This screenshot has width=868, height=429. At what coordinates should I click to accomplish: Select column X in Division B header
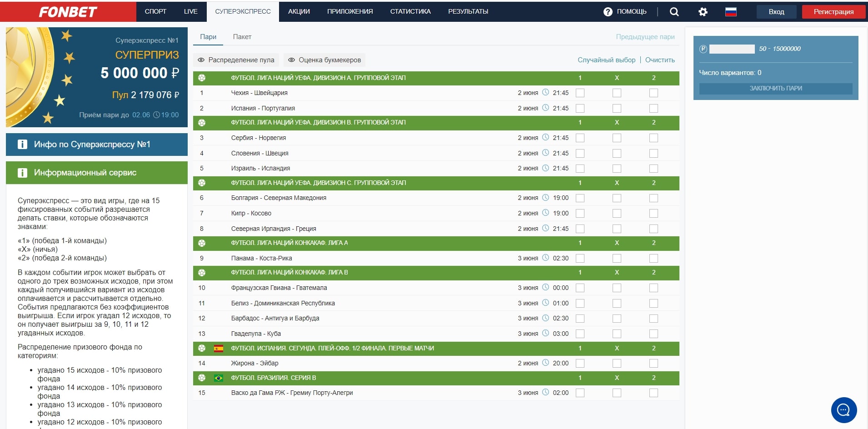coord(617,123)
